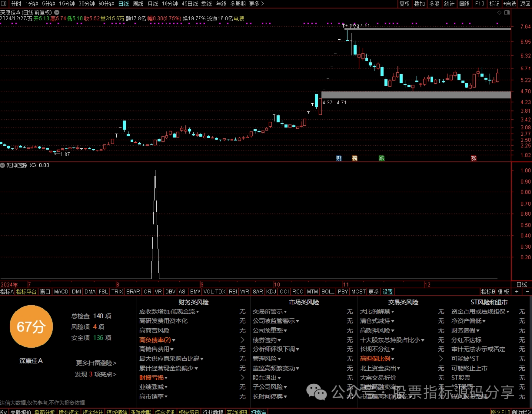Screen dimensions: 532x414
Task: Click the panel layout icon atop the chart
Action: tap(507, 12)
